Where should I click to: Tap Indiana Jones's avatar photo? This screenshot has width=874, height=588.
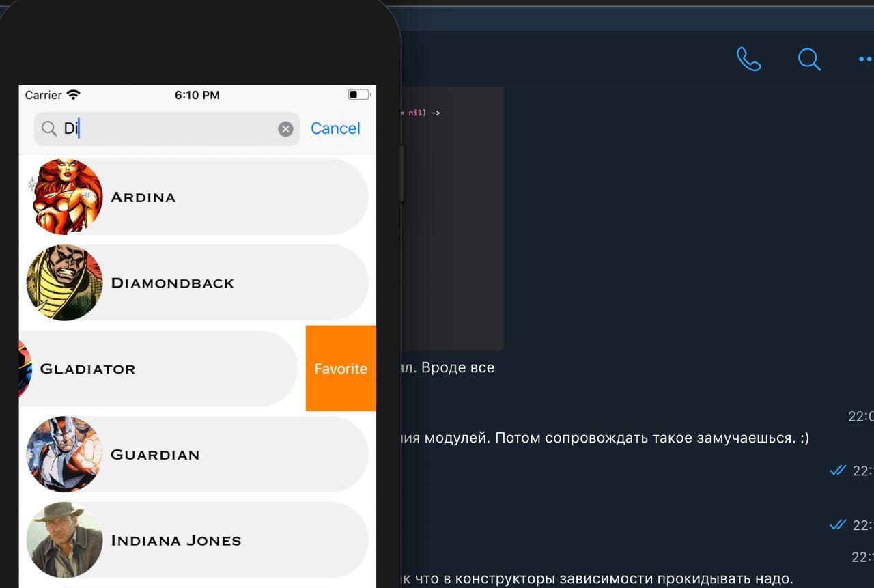tap(65, 540)
